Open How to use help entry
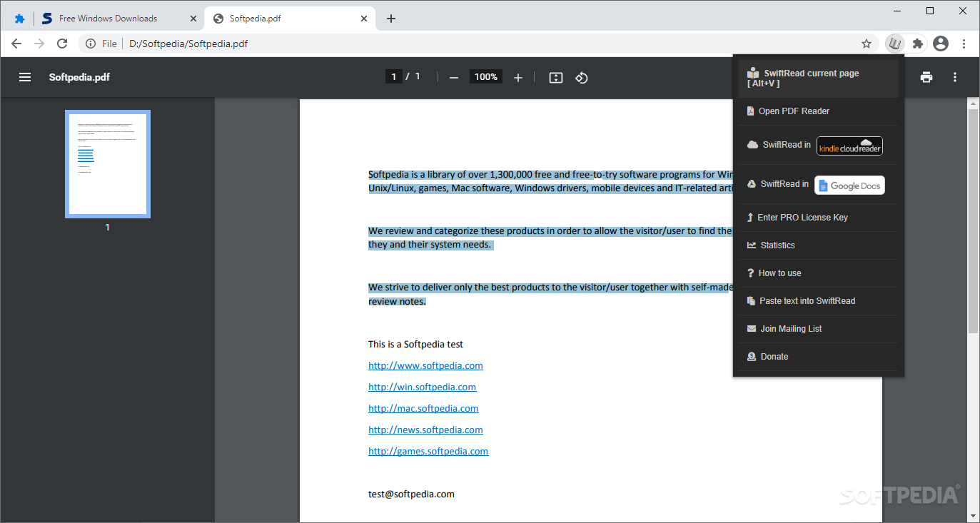Screen dimensions: 980x523 819,273
